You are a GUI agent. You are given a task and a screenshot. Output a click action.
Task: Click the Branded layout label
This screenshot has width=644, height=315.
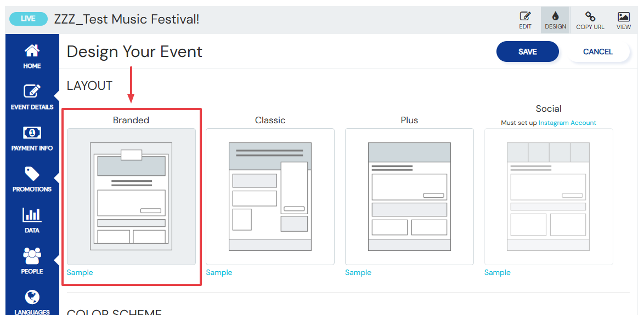point(131,120)
